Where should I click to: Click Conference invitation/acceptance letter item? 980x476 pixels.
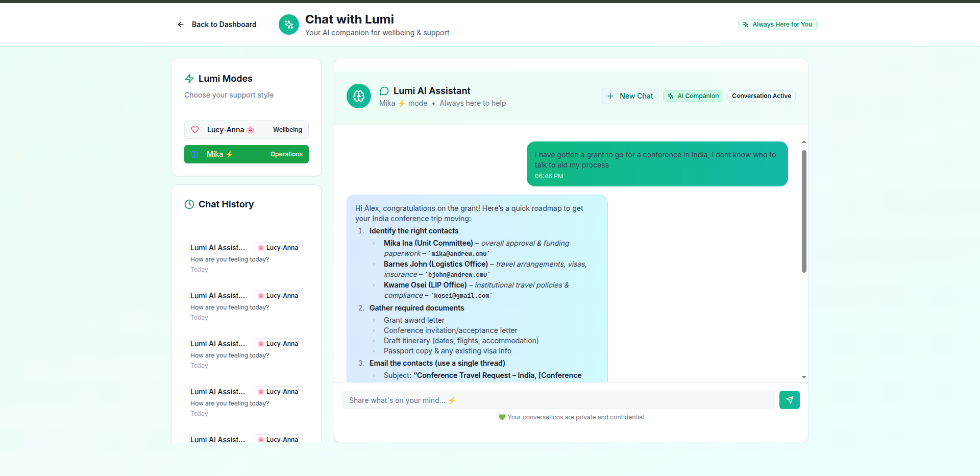click(x=451, y=330)
